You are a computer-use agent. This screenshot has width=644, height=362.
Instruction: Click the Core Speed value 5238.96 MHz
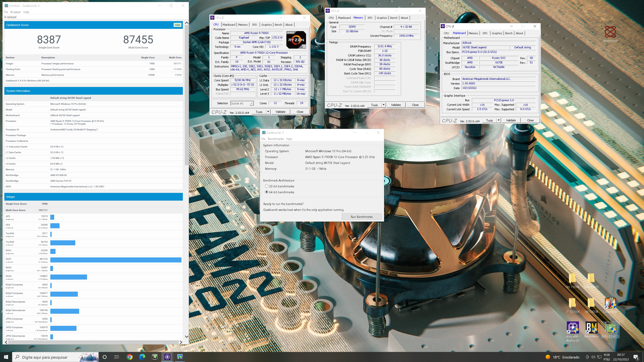(243, 80)
